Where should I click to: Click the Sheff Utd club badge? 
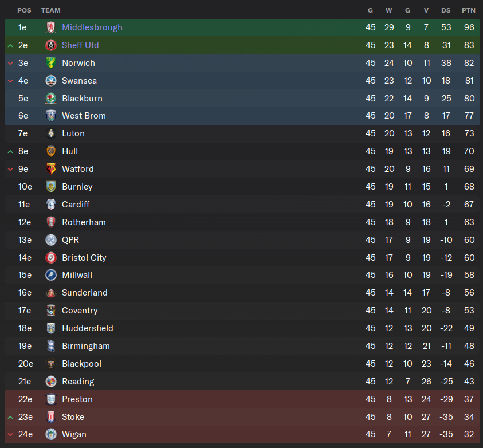[x=51, y=45]
